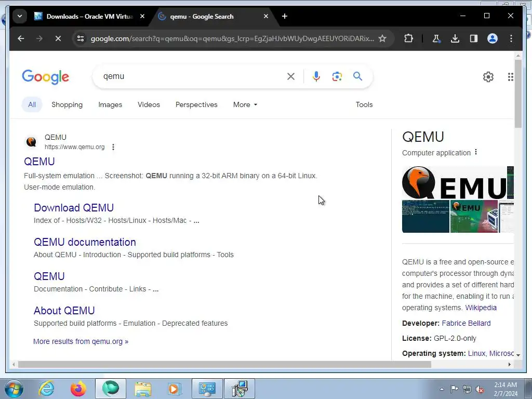The image size is (532, 399).
Task: Show browser downloads
Action: [x=455, y=38]
